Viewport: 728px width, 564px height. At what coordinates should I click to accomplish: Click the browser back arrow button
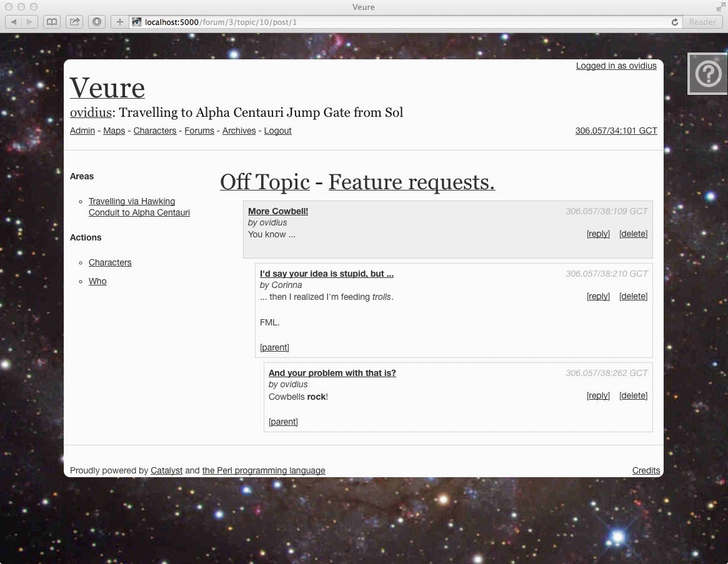14,22
